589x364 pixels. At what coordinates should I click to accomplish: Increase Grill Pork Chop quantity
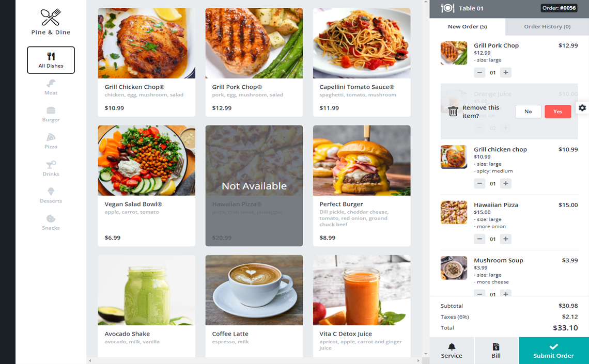pyautogui.click(x=506, y=72)
